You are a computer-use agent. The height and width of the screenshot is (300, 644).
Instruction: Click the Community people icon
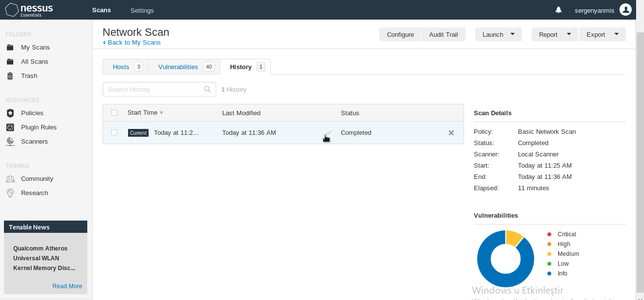[10, 179]
